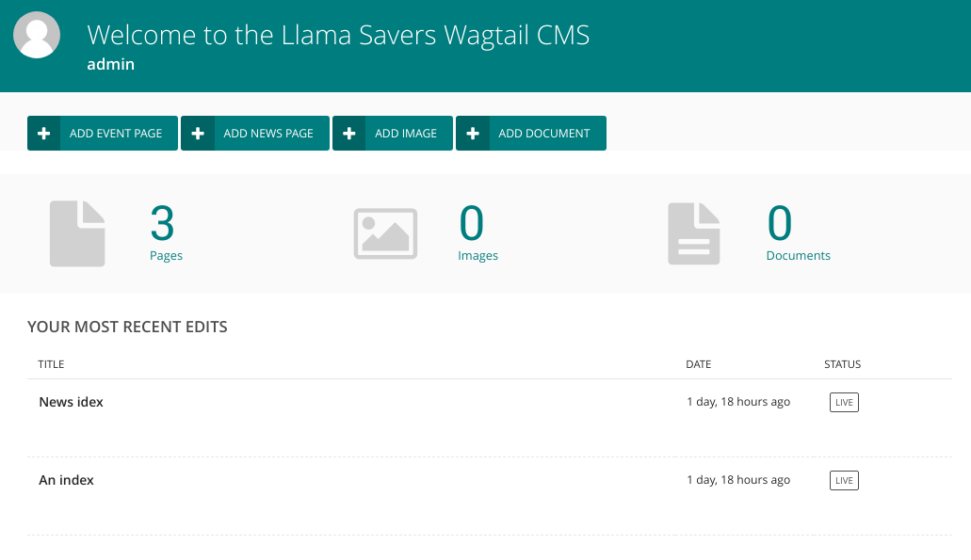
Task: Click the Images thumbnail icon
Action: [x=385, y=232]
